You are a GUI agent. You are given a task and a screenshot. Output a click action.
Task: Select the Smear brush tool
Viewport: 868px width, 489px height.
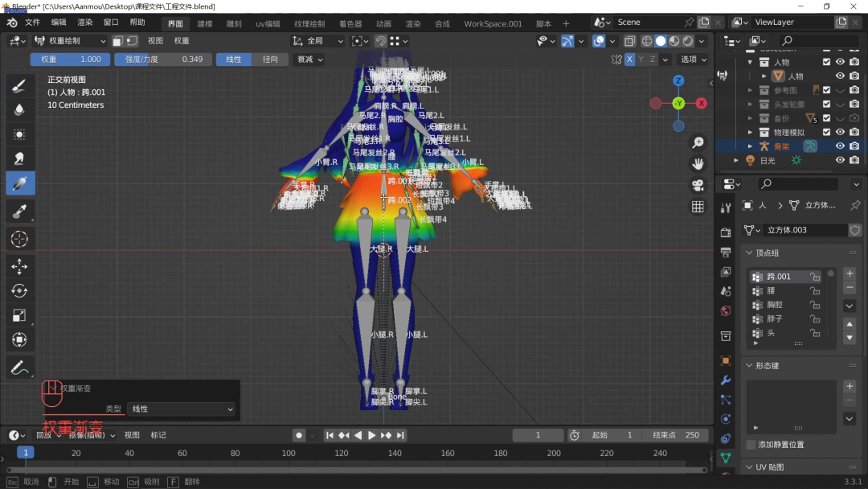pyautogui.click(x=20, y=158)
